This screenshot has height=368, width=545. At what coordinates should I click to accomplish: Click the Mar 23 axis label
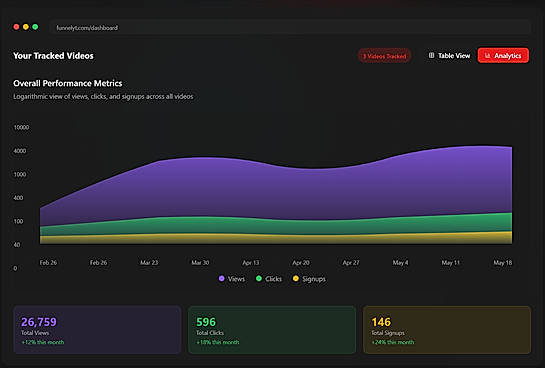point(149,263)
